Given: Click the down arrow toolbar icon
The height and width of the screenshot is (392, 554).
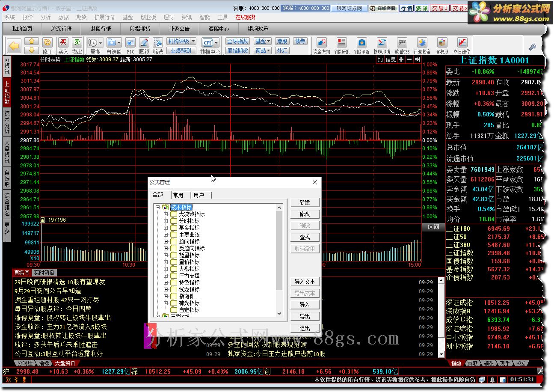Looking at the screenshot, I should coord(32,50).
